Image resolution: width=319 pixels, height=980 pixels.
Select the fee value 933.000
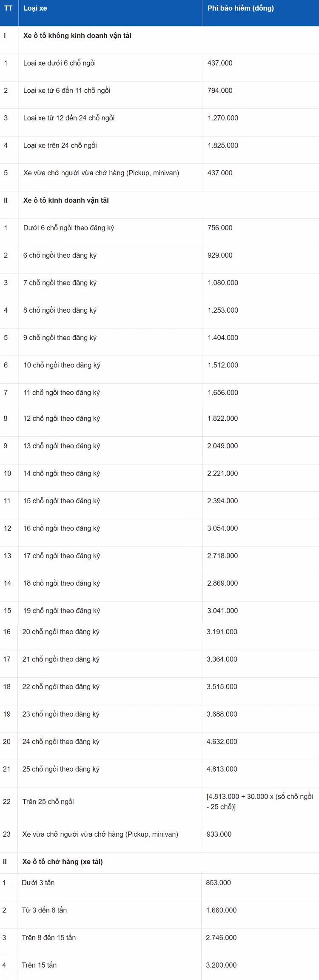[219, 834]
